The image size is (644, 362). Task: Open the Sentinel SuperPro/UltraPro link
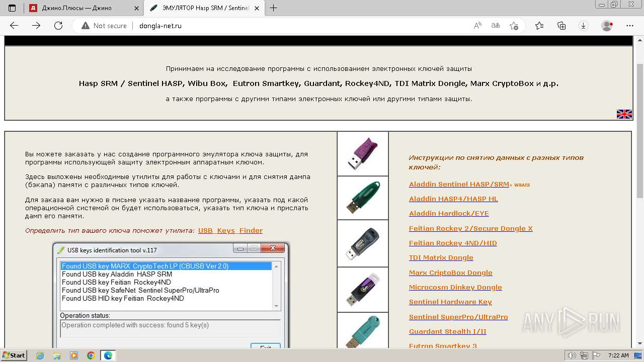458,317
